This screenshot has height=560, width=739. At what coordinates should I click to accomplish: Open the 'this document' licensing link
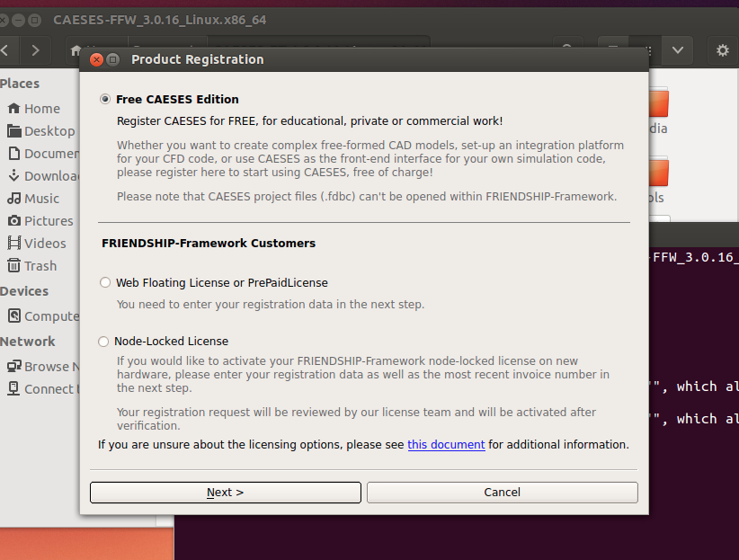(x=446, y=445)
